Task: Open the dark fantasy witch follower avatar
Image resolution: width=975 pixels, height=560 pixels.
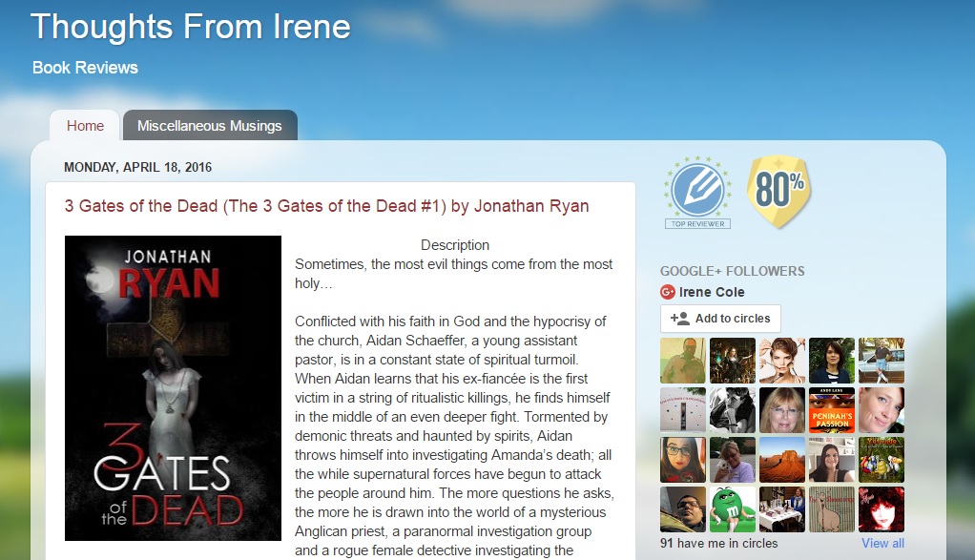Action: (733, 361)
